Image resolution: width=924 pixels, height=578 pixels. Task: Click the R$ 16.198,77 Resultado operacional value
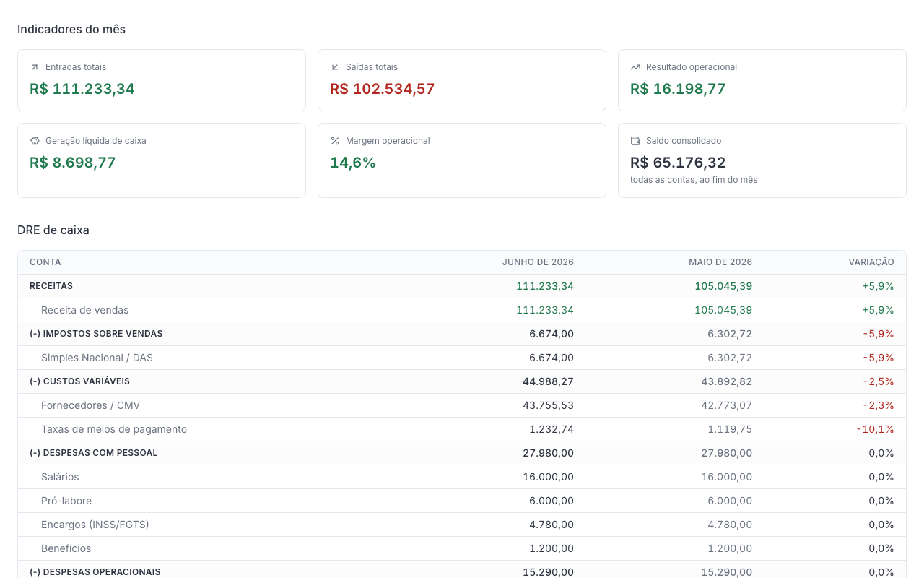point(678,89)
